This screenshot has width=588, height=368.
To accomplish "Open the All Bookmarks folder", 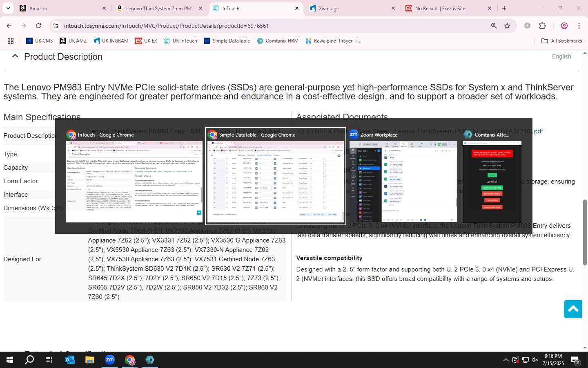I will [561, 41].
